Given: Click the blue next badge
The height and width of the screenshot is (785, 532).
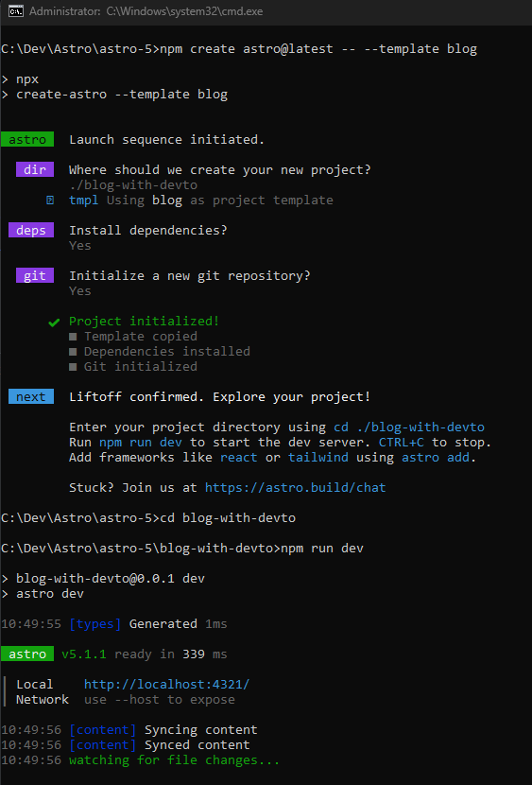Looking at the screenshot, I should tap(31, 397).
